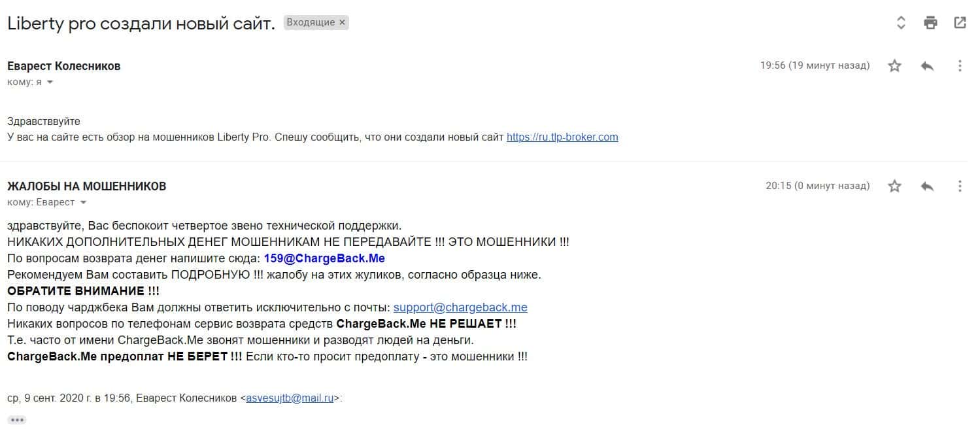
Task: Star the ЖАЛОБЫ НА МОШЕННИКОВ reply
Action: (894, 186)
